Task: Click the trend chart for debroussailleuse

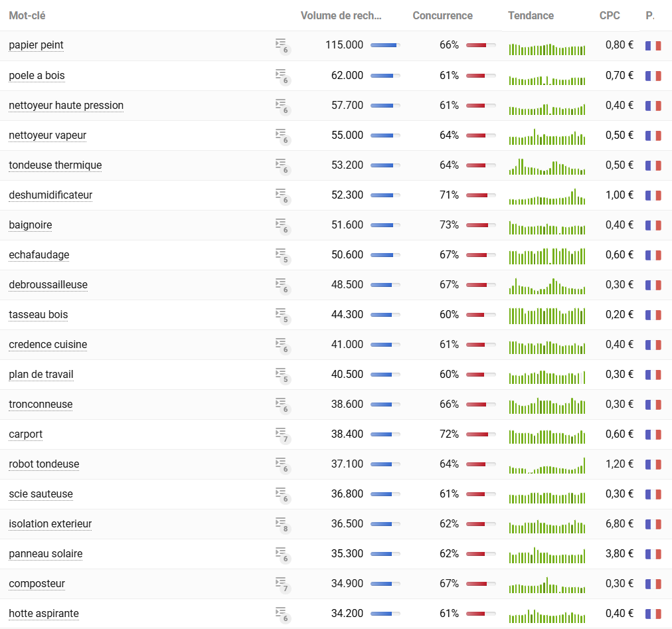Action: pos(546,286)
